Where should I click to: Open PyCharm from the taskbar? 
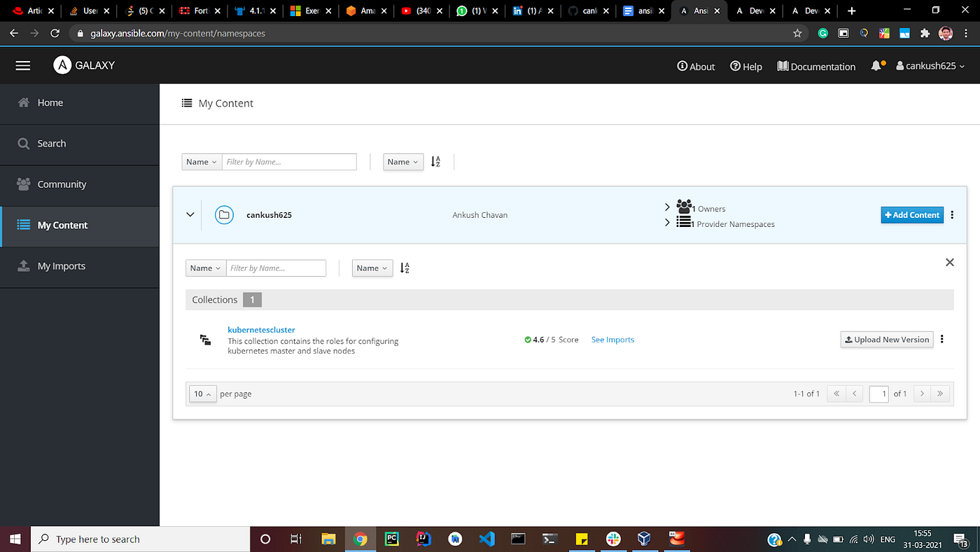(391, 539)
